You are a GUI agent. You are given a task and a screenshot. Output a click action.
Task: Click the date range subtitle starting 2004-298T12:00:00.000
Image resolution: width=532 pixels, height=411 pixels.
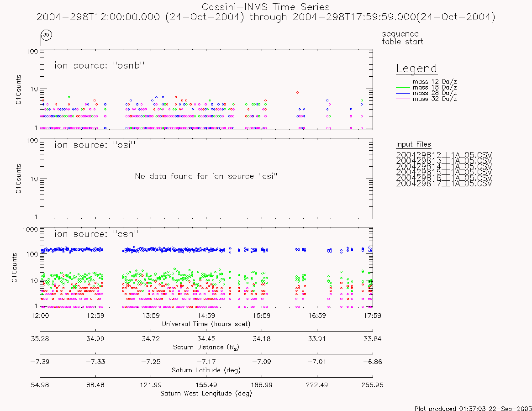266,17
